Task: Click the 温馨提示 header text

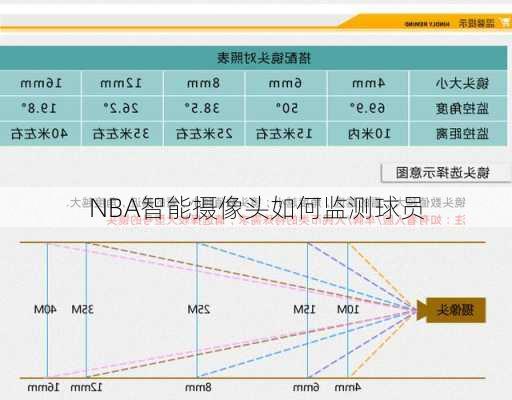Action: (x=477, y=23)
